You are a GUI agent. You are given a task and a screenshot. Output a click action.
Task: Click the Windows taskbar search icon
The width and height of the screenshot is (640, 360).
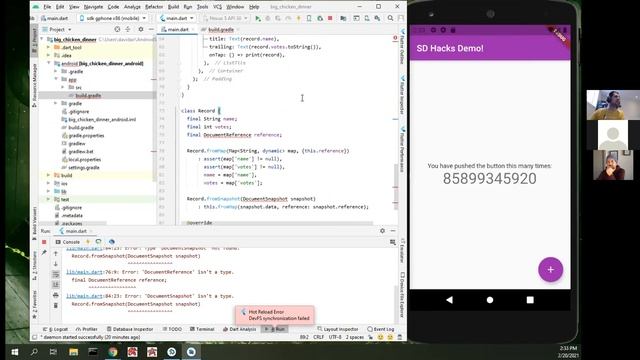coord(34,352)
